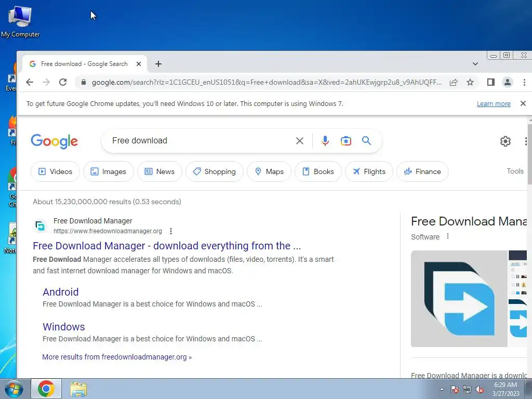This screenshot has height=399, width=532.
Task: View site information via the padlock icon
Action: (x=83, y=82)
